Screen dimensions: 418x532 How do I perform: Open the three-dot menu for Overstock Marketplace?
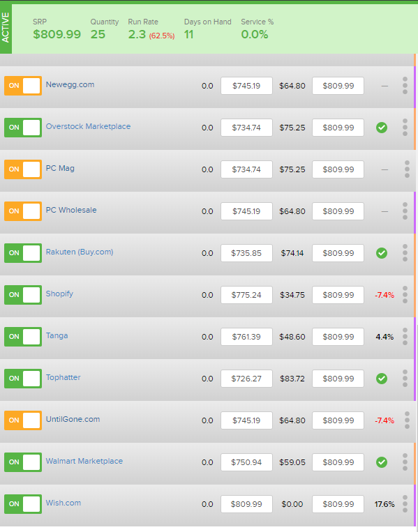(x=405, y=127)
